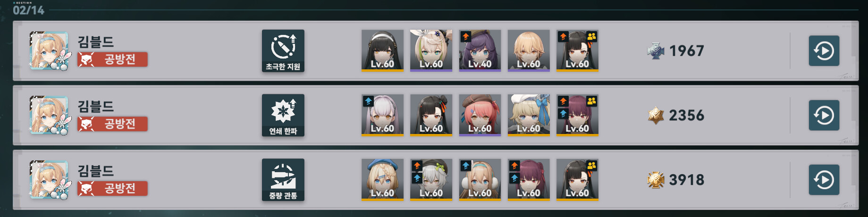
Task: Click player avatar in the third record
Action: 49,180
